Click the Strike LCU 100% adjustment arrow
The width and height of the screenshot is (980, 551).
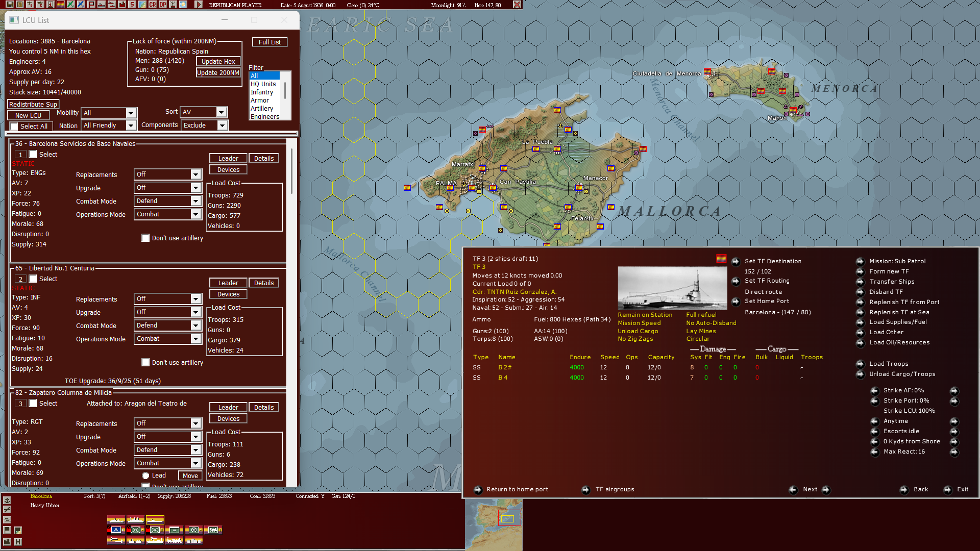[x=953, y=411]
